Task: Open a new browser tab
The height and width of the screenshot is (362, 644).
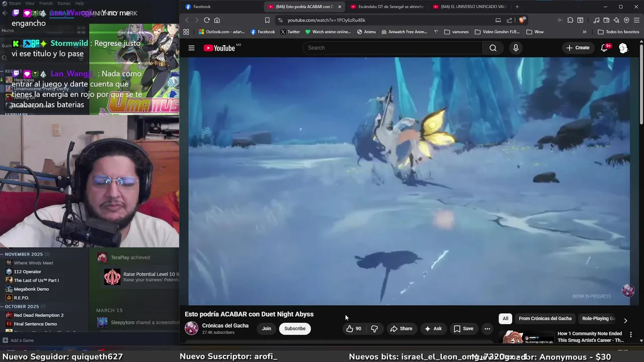Action: coord(517,7)
